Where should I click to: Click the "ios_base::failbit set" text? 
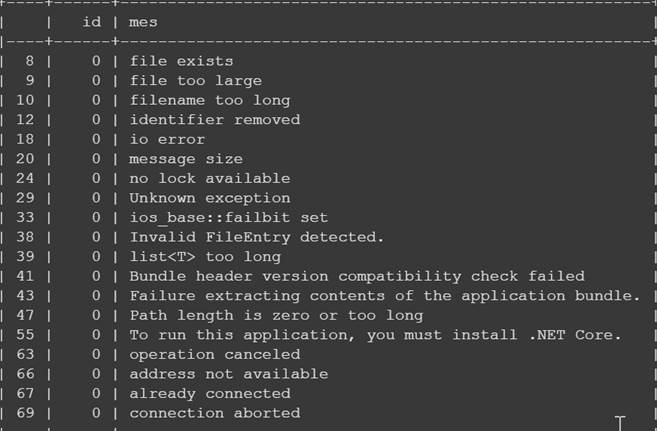pyautogui.click(x=228, y=217)
